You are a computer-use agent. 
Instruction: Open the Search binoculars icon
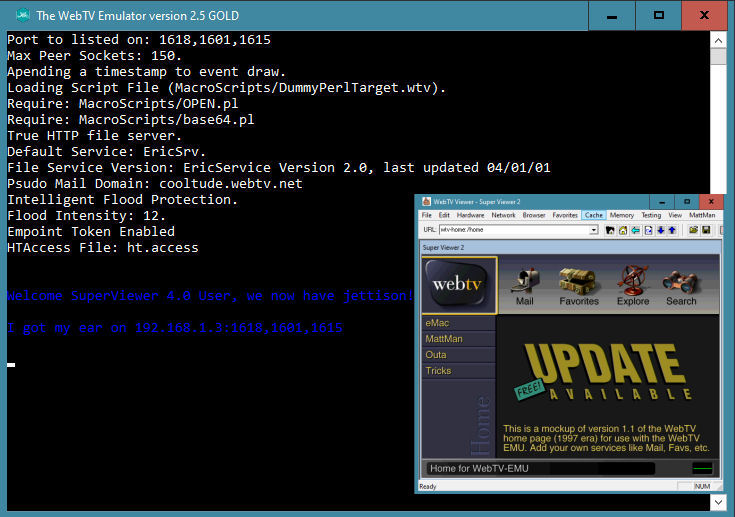(x=681, y=288)
